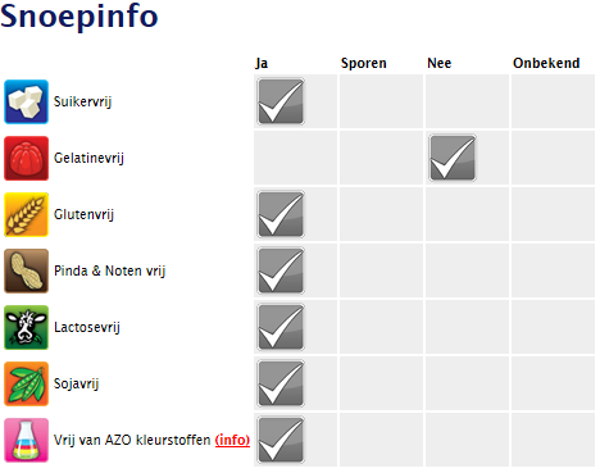Click the Gelatinevrij label text
Image resolution: width=600 pixels, height=473 pixels.
tap(88, 158)
